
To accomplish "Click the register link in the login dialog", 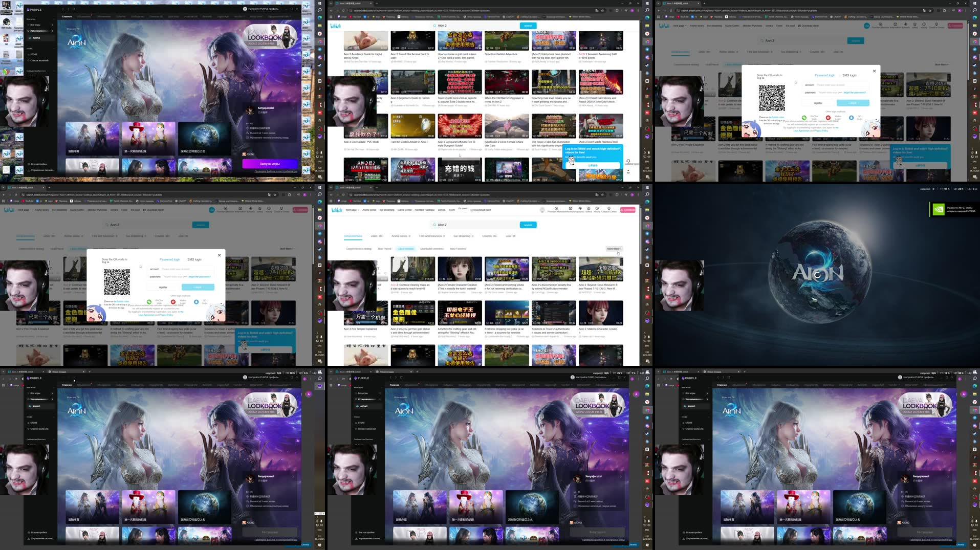I will [163, 287].
